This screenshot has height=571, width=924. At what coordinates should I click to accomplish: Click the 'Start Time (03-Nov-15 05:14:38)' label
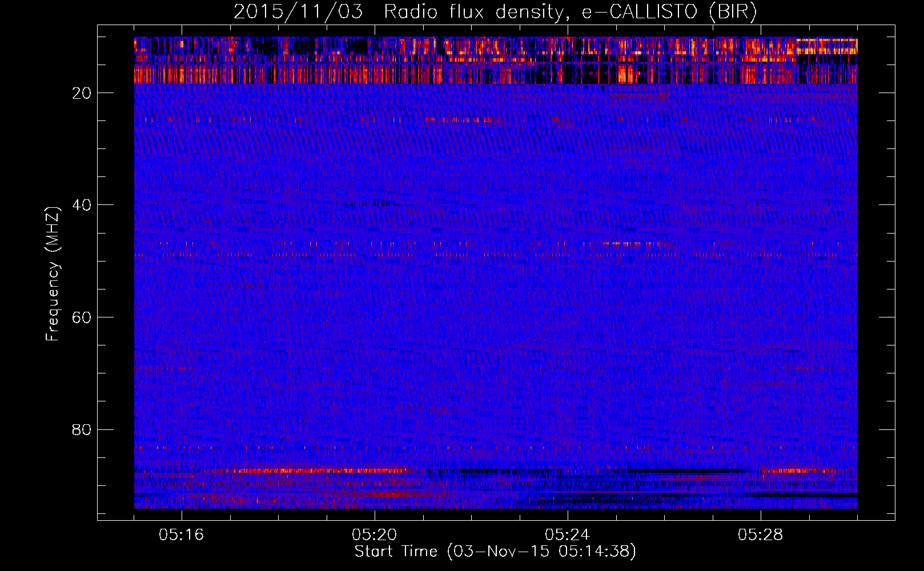click(x=495, y=552)
